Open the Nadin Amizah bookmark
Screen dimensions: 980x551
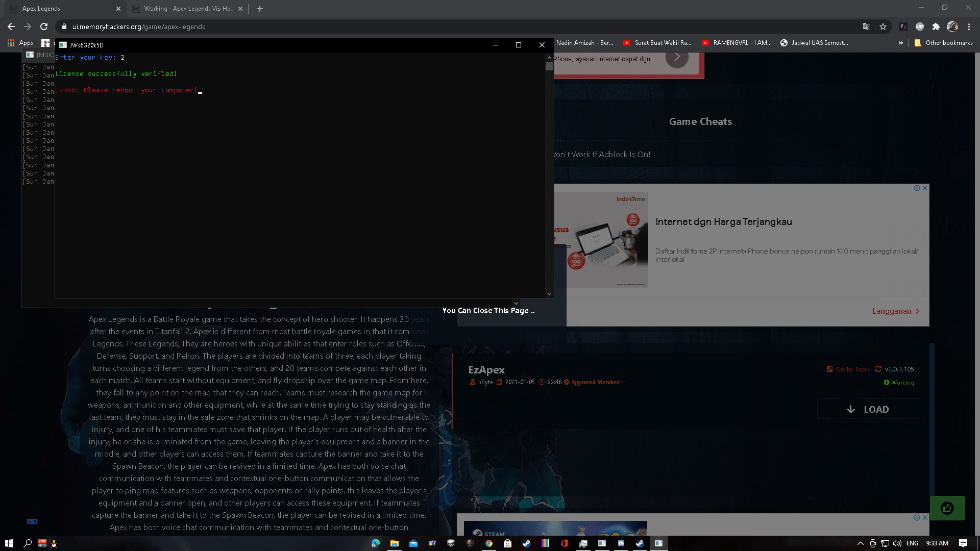(x=584, y=43)
